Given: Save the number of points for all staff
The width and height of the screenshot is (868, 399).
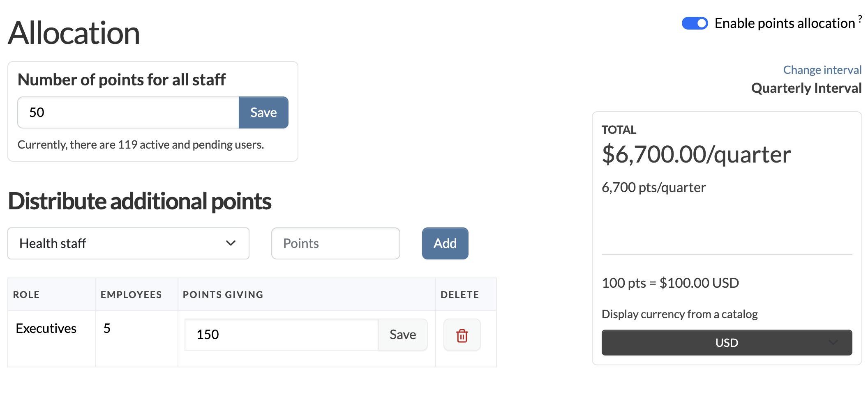Looking at the screenshot, I should click(263, 112).
